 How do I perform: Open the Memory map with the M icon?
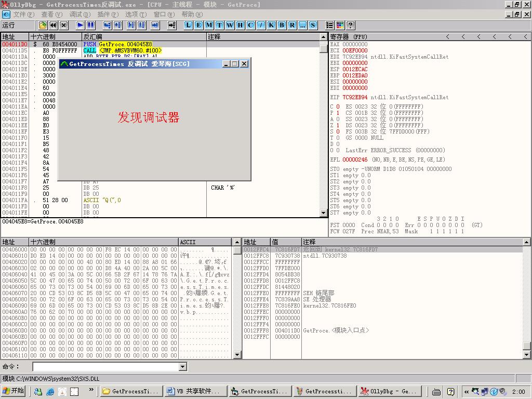[209, 25]
